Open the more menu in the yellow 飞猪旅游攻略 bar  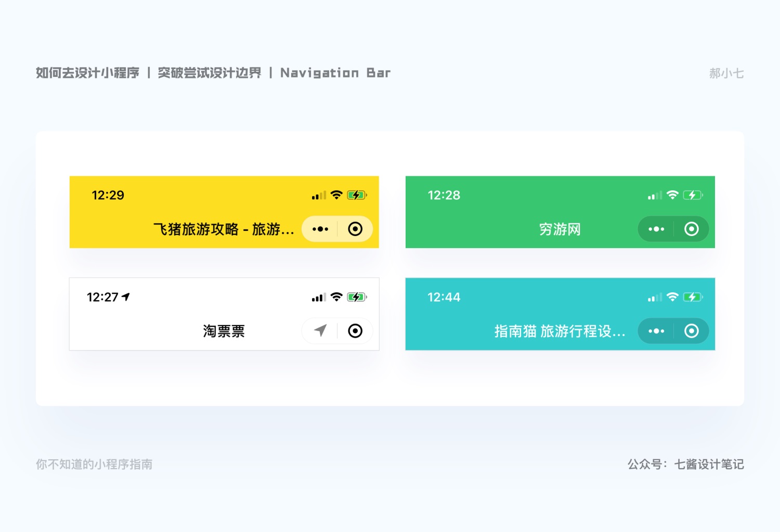click(320, 229)
